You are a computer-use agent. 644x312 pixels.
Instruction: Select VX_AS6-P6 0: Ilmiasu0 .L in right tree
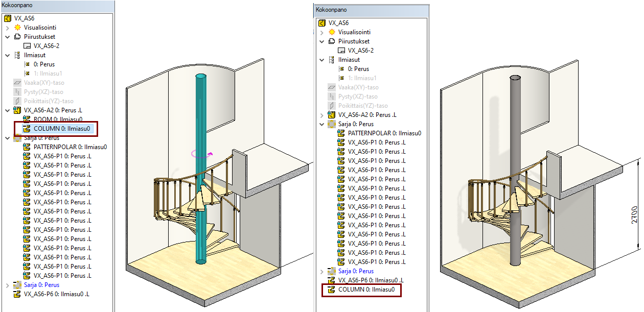pos(371,280)
